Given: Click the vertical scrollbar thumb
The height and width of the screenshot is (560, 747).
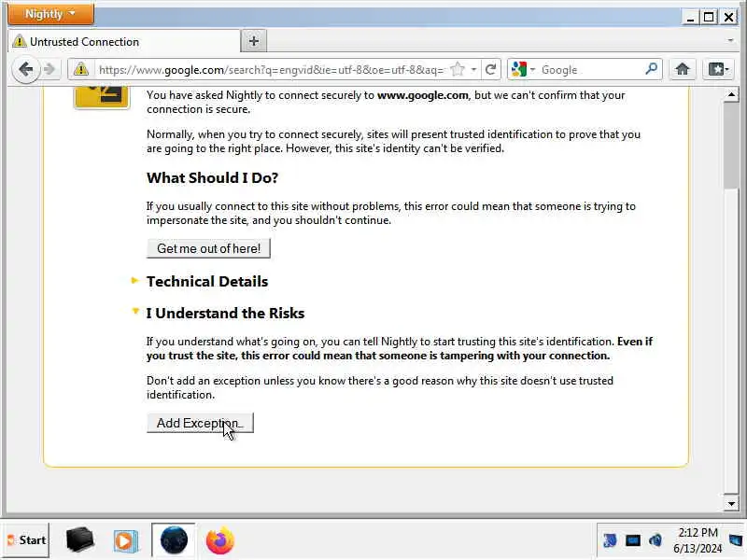Looking at the screenshot, I should click(x=731, y=146).
